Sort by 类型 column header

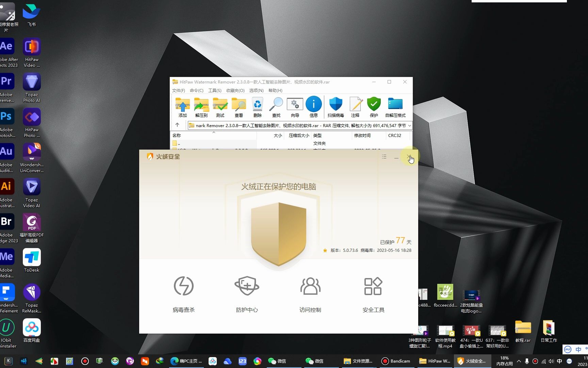tap(331, 135)
